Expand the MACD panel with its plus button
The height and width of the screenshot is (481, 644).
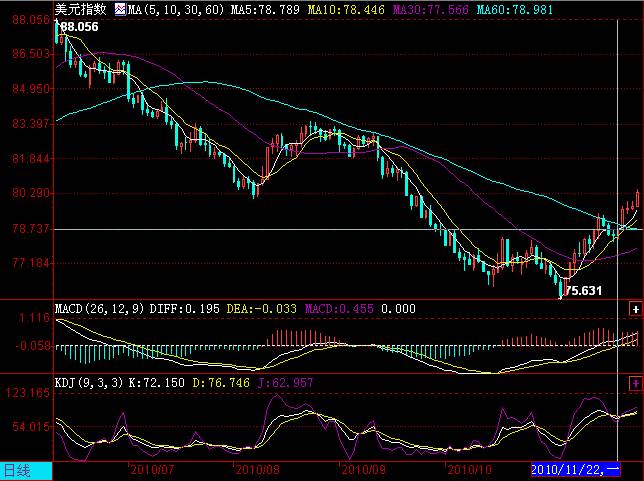tap(635, 309)
